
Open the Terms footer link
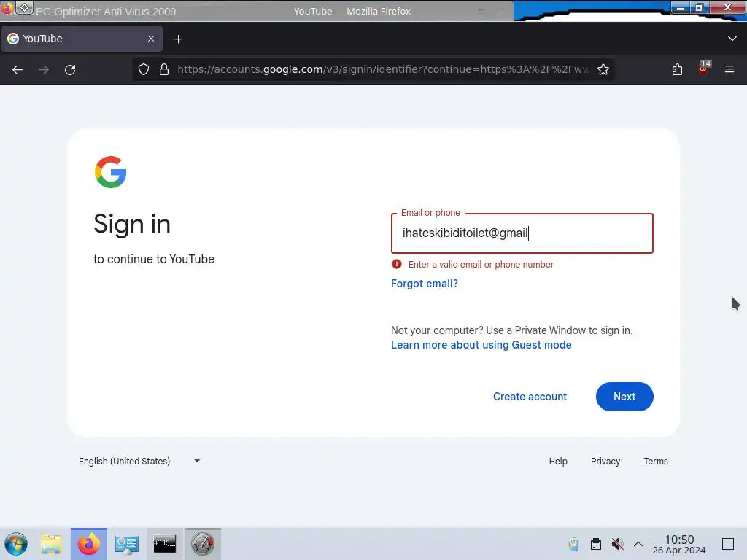656,461
